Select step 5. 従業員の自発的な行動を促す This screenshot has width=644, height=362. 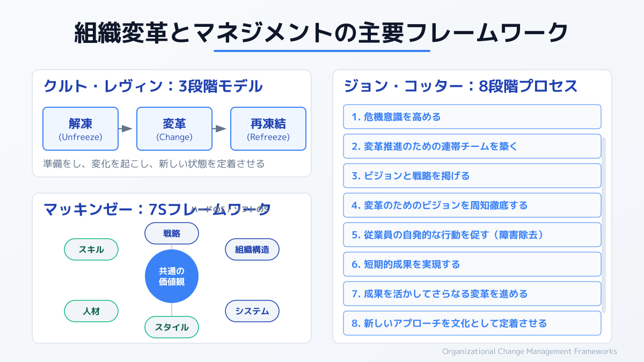(x=472, y=234)
